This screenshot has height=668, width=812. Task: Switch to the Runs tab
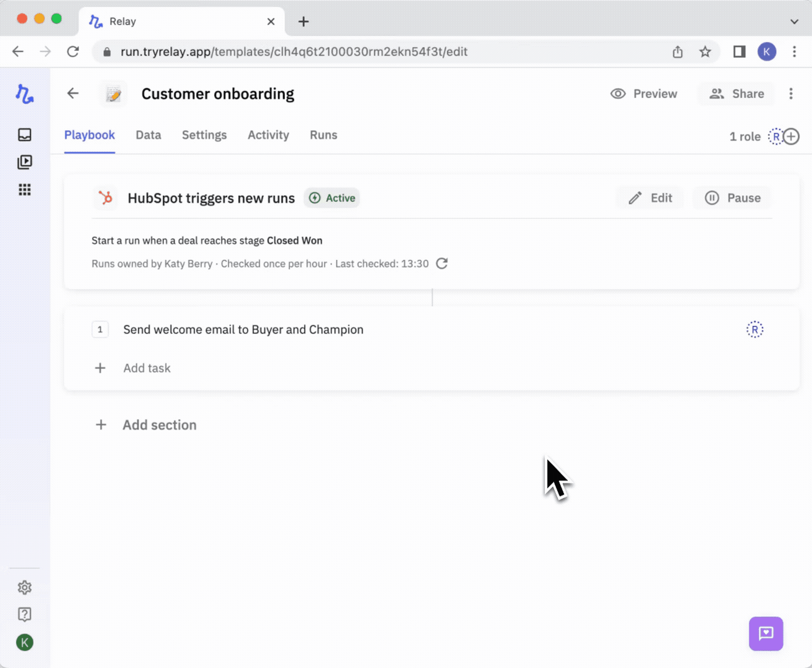(x=323, y=135)
